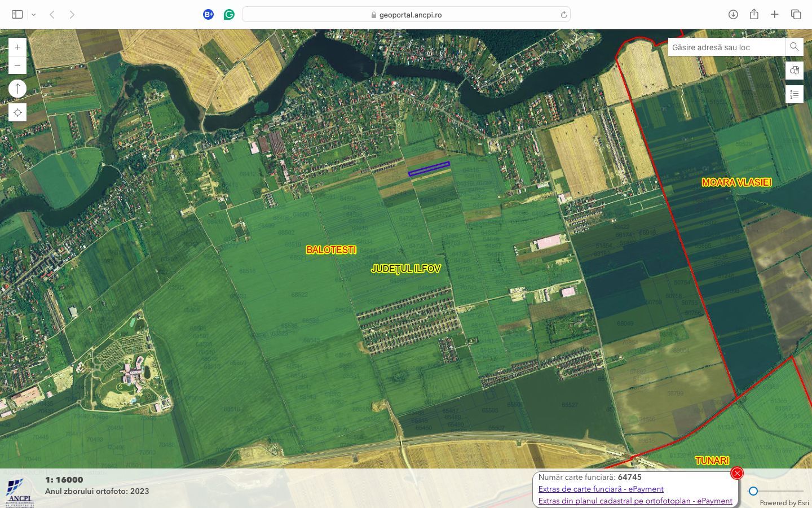Open a new tab
The height and width of the screenshot is (508, 812).
tap(775, 15)
